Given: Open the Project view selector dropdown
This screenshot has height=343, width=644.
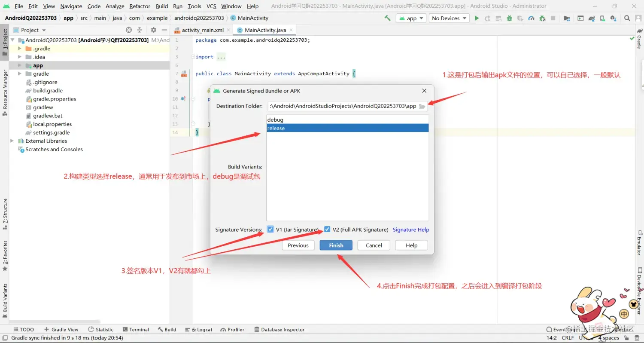Looking at the screenshot, I should (33, 30).
